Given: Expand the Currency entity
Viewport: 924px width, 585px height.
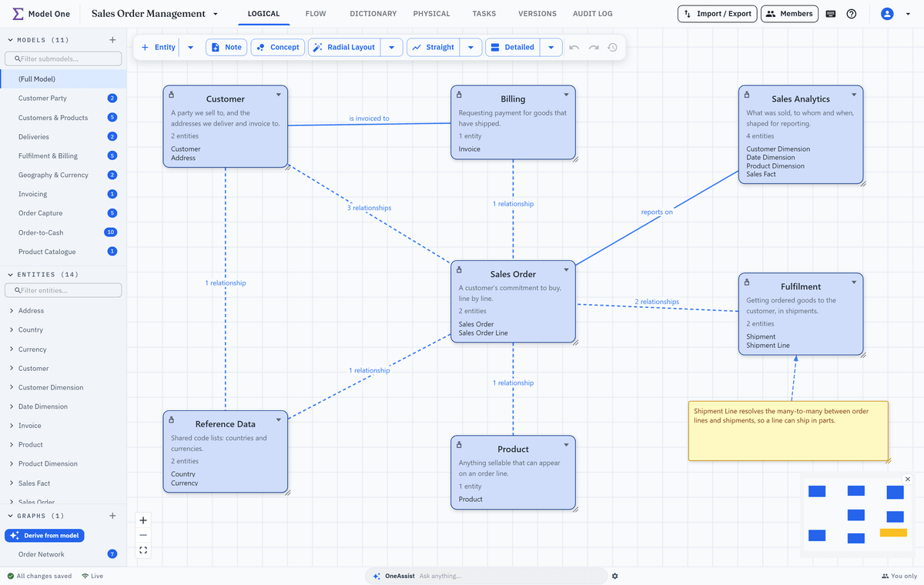Looking at the screenshot, I should pyautogui.click(x=11, y=349).
